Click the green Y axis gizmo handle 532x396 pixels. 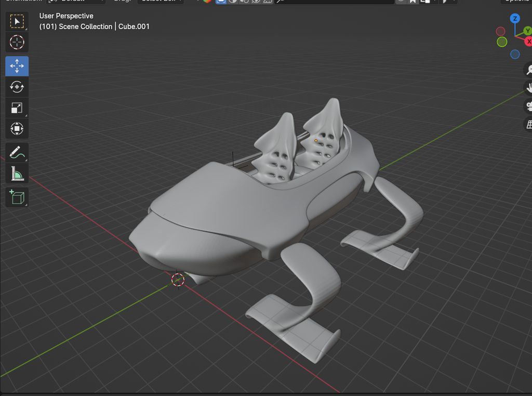pos(528,31)
